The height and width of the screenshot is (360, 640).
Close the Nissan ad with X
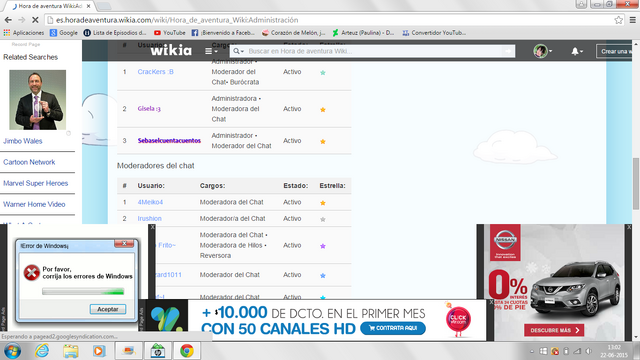pyautogui.click(x=629, y=227)
